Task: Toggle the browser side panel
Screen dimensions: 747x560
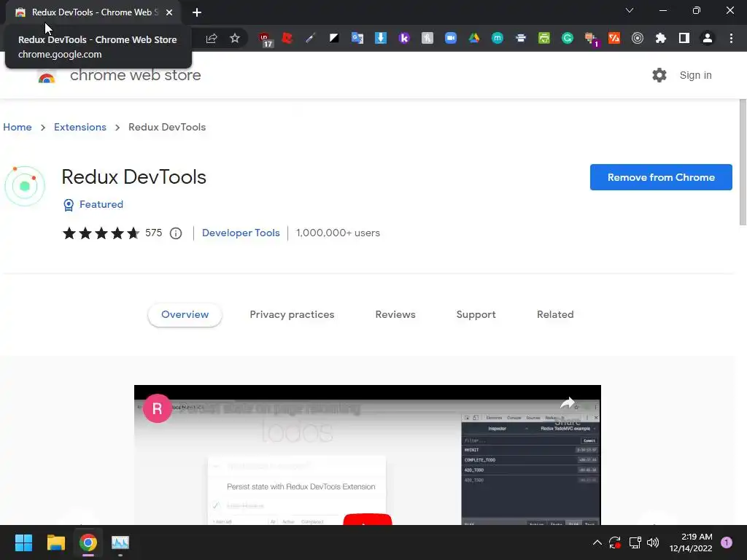Action: point(684,38)
